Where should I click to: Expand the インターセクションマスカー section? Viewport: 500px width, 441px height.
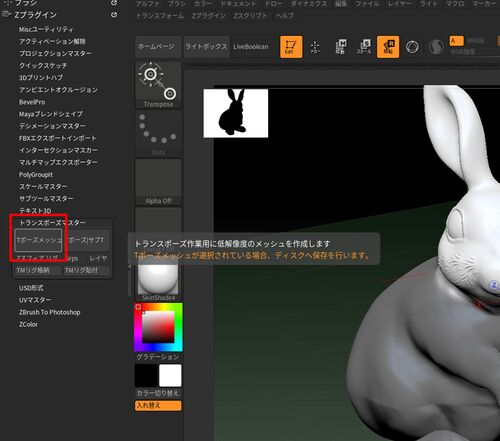coord(58,150)
